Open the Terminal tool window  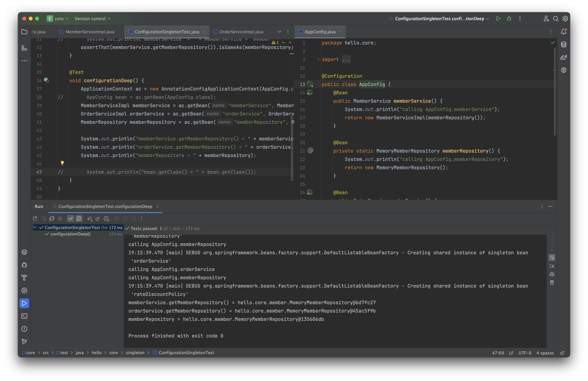click(24, 316)
